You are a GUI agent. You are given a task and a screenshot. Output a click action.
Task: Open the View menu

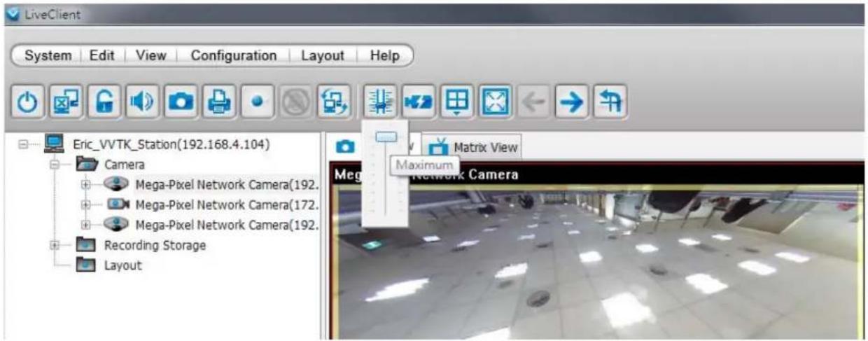click(x=150, y=55)
